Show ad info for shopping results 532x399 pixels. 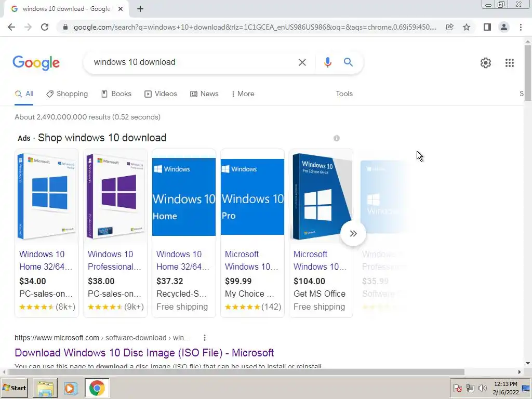[x=337, y=138]
